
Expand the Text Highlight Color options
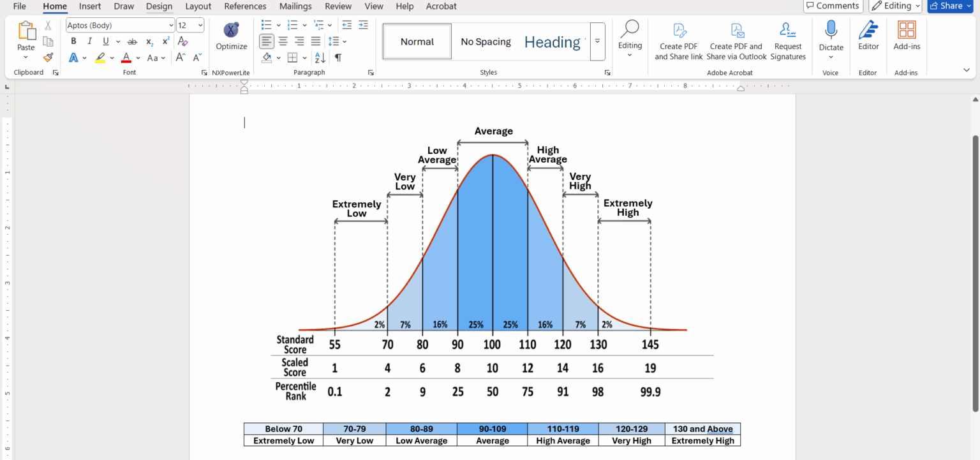tap(112, 57)
